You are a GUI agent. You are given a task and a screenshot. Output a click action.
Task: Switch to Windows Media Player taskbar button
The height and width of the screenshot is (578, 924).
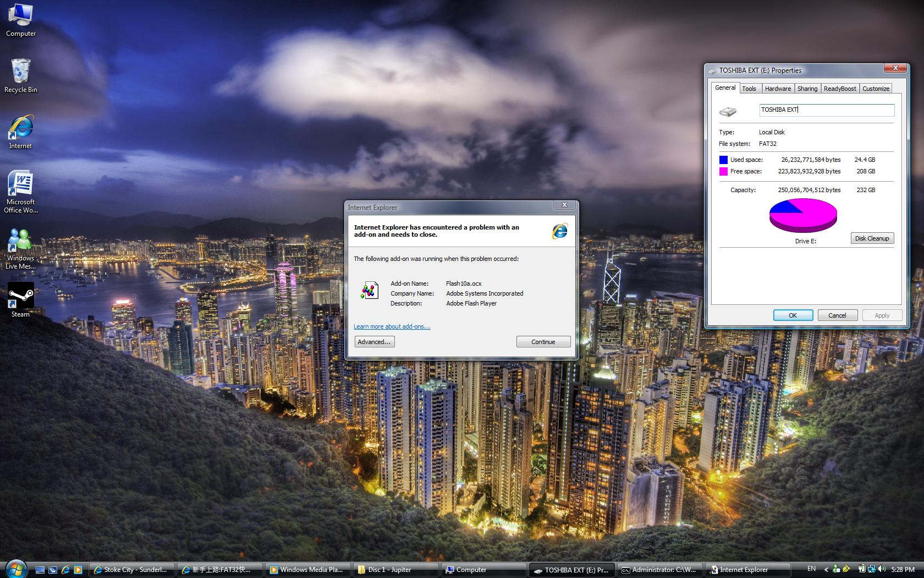tap(308, 570)
